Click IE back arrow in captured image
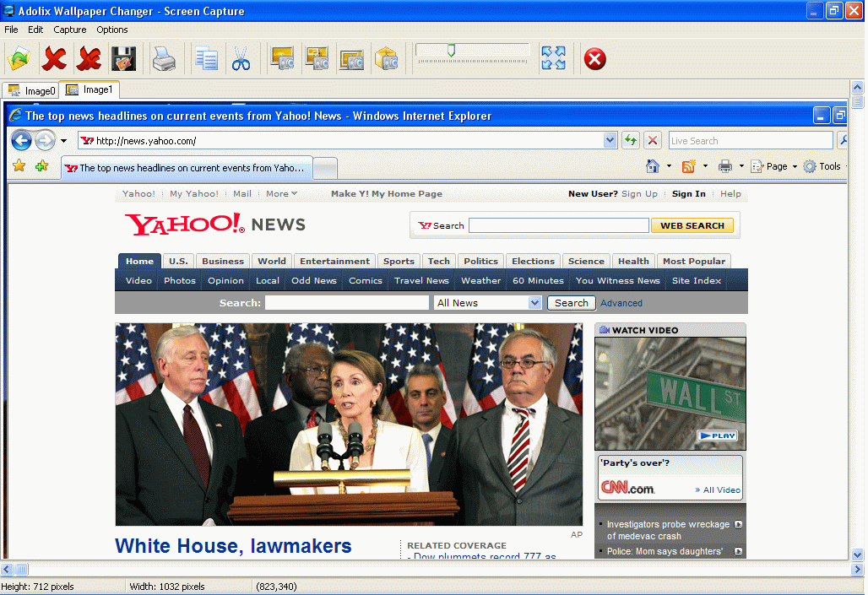The height and width of the screenshot is (595, 868). click(x=22, y=141)
